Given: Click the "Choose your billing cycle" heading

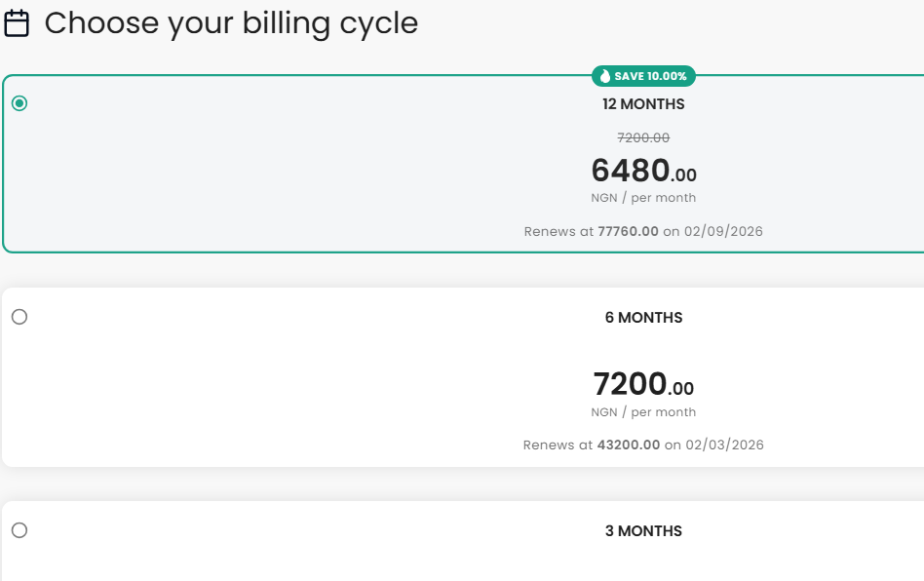Looking at the screenshot, I should (234, 22).
